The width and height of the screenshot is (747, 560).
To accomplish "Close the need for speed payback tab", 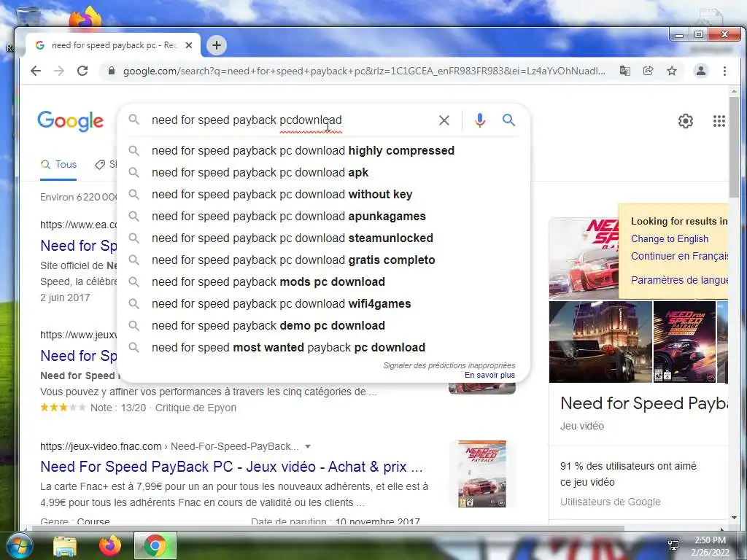I will 189,45.
